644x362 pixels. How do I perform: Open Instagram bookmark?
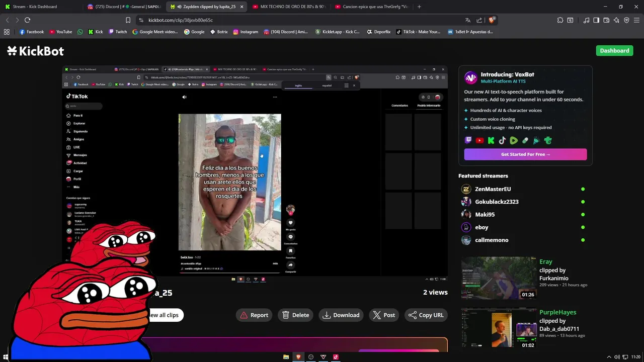click(246, 32)
